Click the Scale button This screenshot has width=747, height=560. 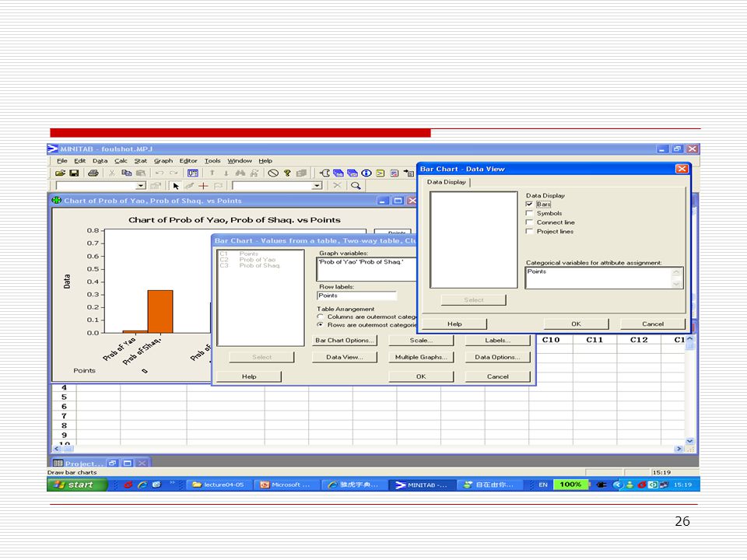(421, 340)
